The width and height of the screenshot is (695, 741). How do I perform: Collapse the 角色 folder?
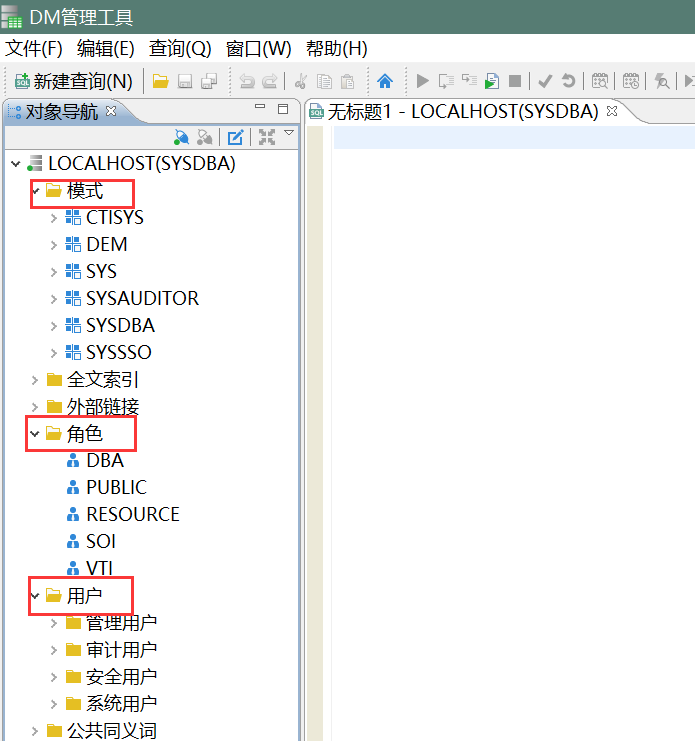(x=34, y=433)
